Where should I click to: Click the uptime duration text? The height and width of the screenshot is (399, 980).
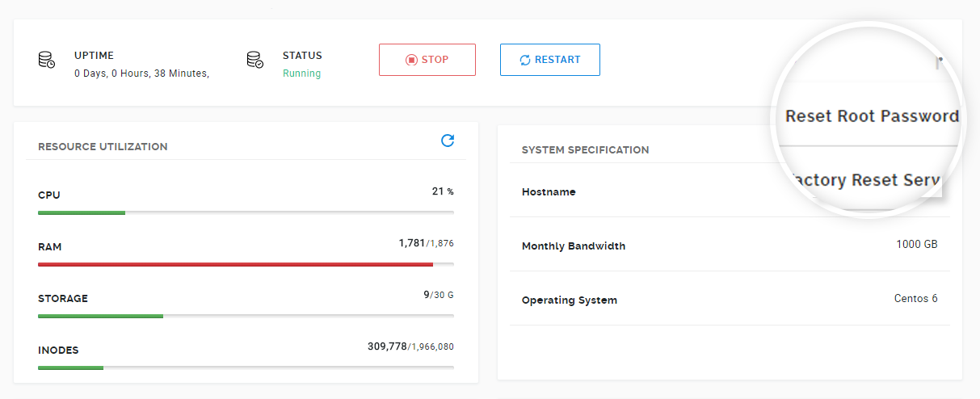[141, 73]
